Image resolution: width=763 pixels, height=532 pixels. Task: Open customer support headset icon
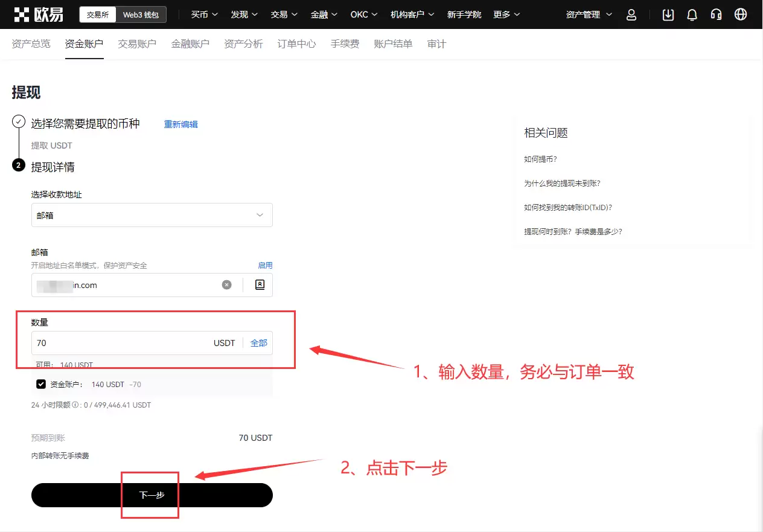716,14
